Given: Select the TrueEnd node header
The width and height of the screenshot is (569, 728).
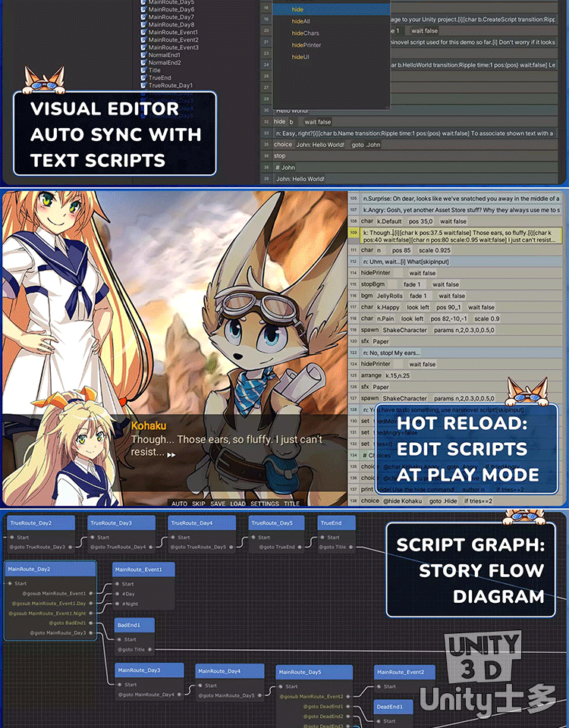Looking at the screenshot, I should [x=336, y=522].
